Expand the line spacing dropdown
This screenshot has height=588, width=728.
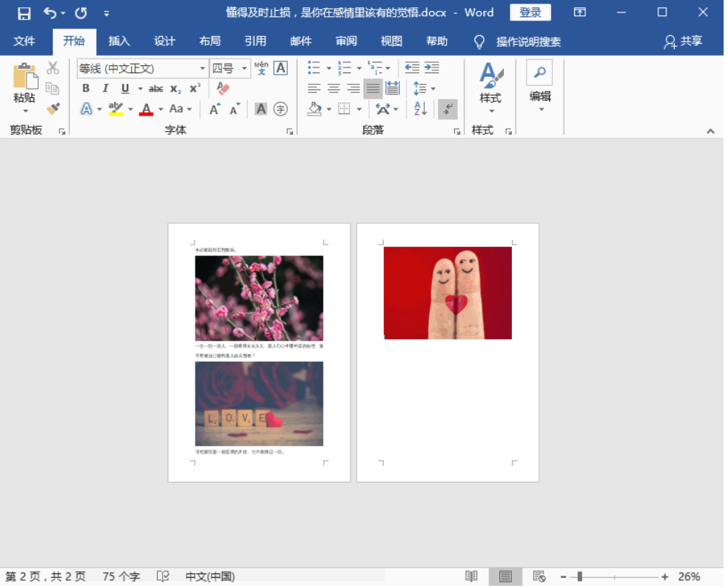433,89
